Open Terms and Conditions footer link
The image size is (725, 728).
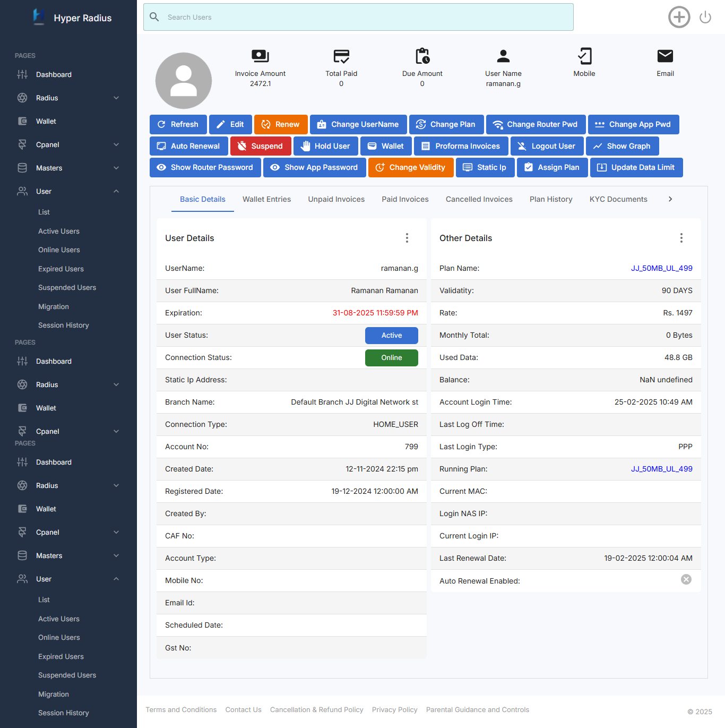click(x=181, y=710)
